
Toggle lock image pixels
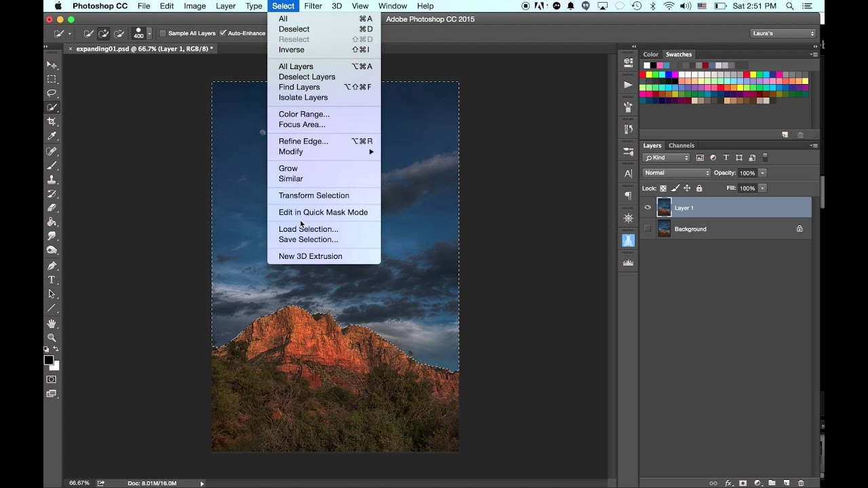coord(675,188)
